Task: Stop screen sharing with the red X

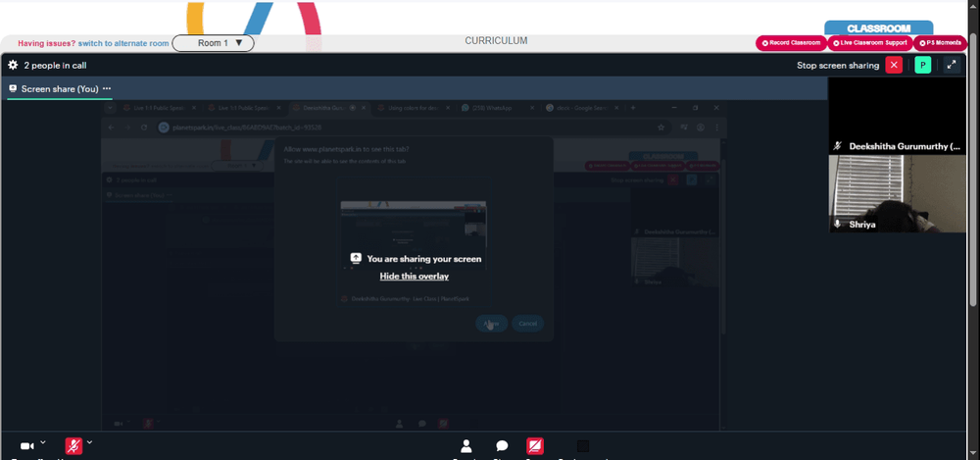Action: 894,65
